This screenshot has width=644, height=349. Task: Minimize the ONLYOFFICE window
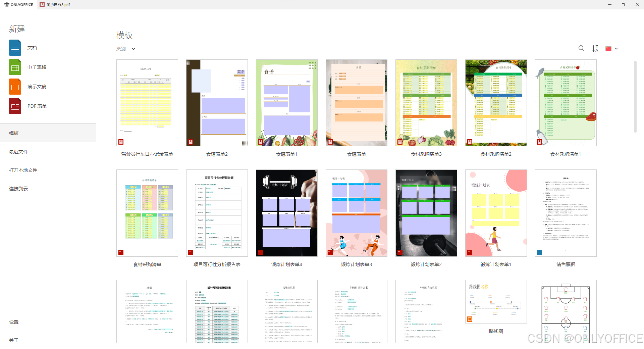[610, 4]
